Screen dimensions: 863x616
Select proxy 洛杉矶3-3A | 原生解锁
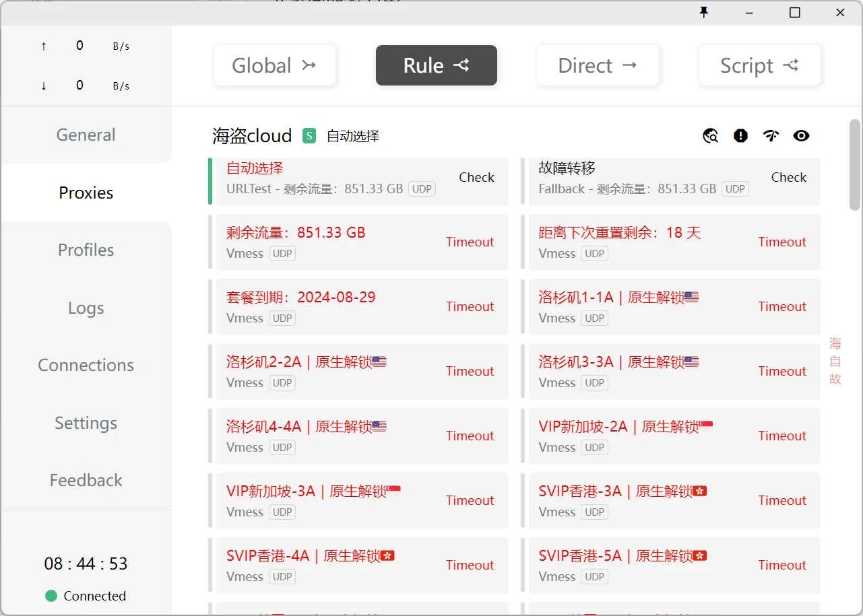pyautogui.click(x=671, y=371)
